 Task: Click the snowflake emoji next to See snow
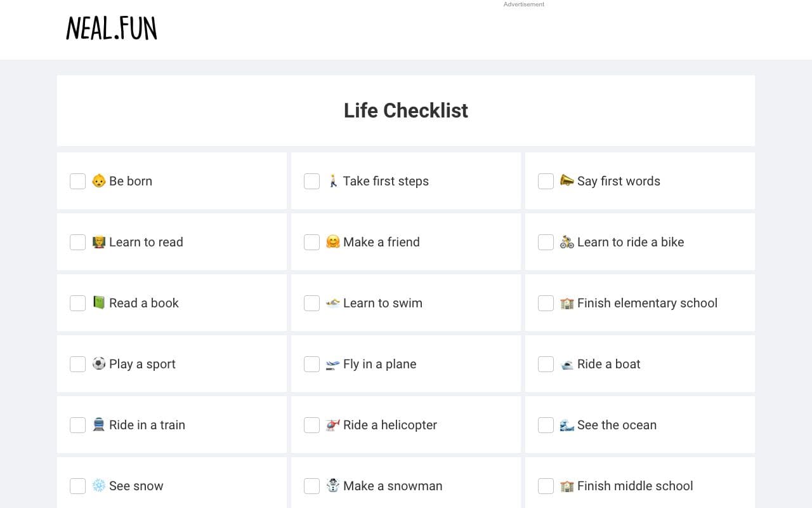(99, 486)
